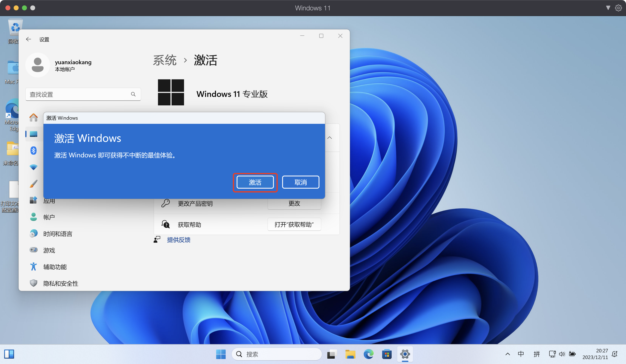The height and width of the screenshot is (364, 626).
Task: Click the key icon beside 更改产品密钥
Action: coord(165,204)
